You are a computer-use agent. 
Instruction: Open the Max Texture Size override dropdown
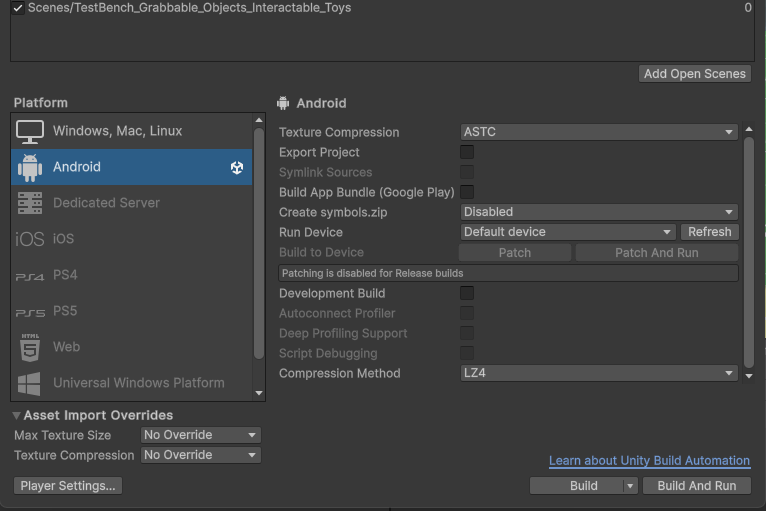[x=201, y=435]
